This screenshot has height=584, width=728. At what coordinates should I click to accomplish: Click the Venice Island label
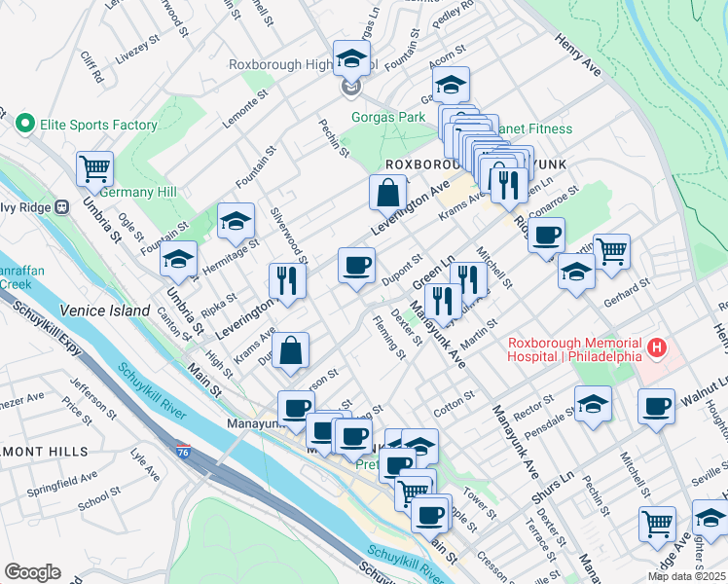105,310
